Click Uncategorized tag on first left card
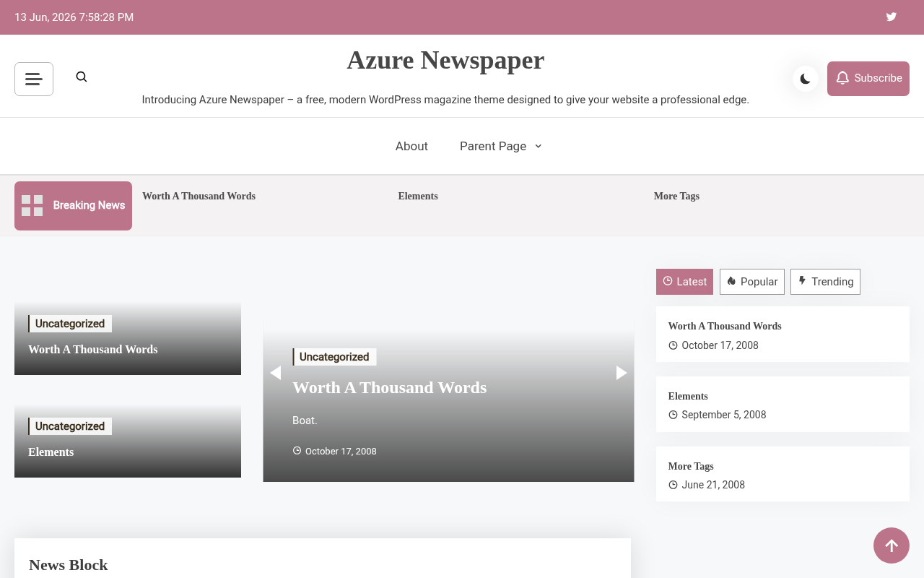 [x=70, y=324]
